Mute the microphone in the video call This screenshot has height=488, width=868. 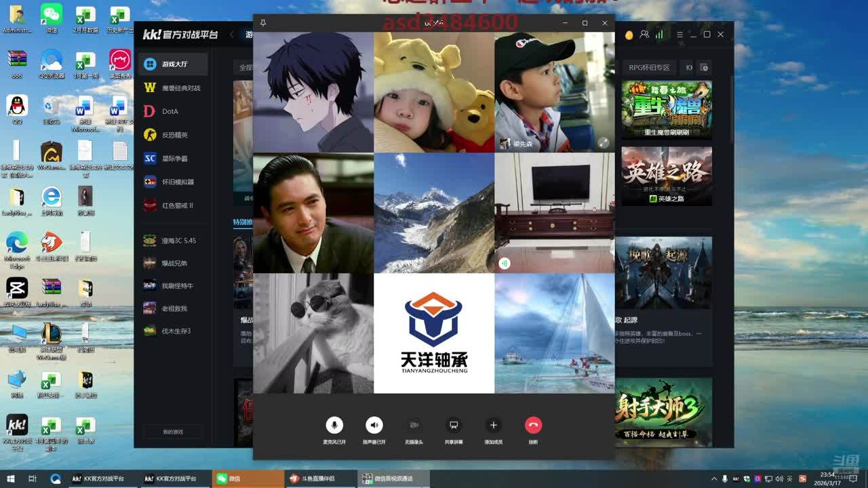click(x=334, y=425)
